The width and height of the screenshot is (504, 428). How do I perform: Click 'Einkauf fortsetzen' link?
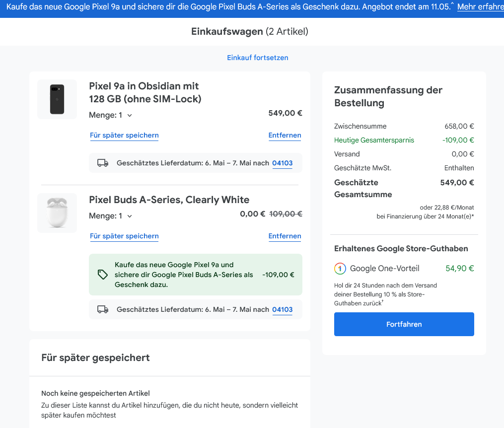[258, 58]
